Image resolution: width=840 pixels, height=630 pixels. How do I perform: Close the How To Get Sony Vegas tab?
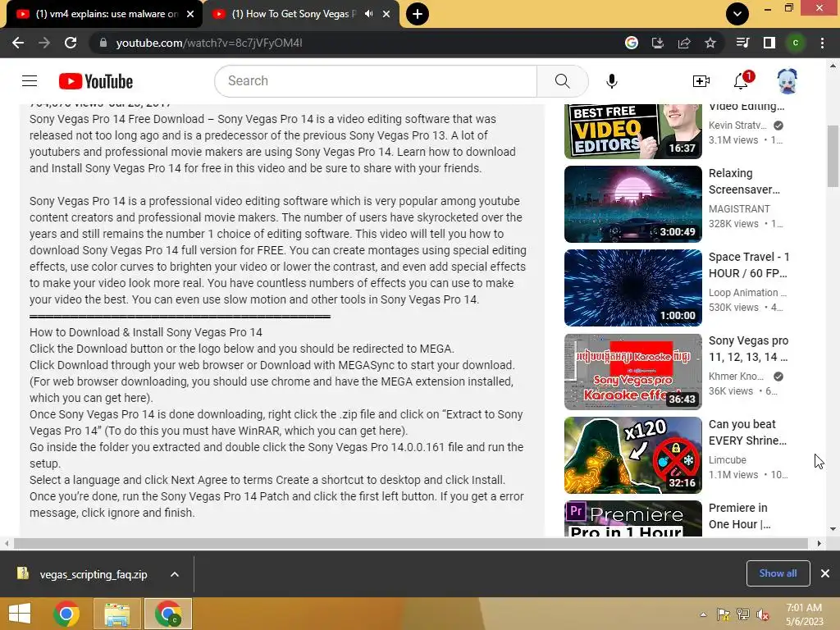click(x=386, y=14)
